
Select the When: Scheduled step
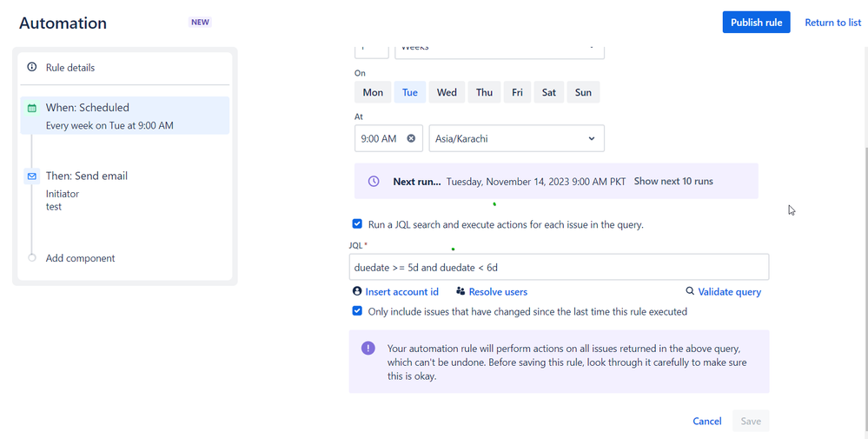point(125,116)
